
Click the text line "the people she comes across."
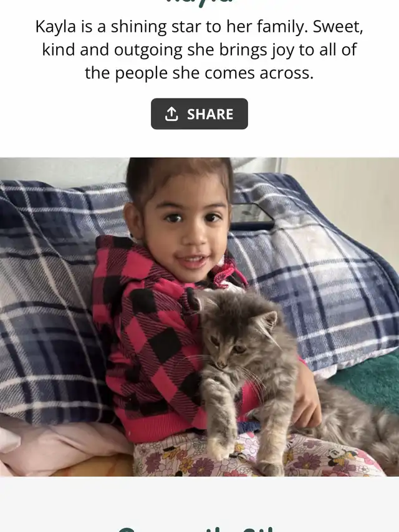point(199,72)
